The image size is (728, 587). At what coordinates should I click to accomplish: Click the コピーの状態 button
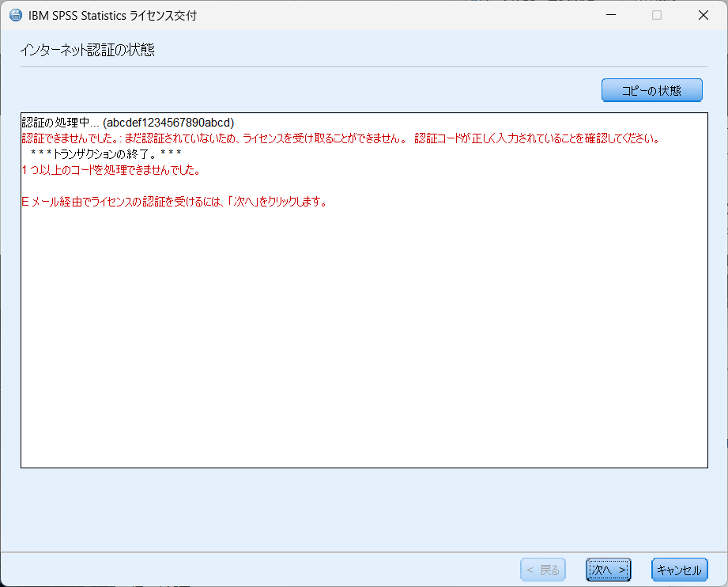pos(651,90)
